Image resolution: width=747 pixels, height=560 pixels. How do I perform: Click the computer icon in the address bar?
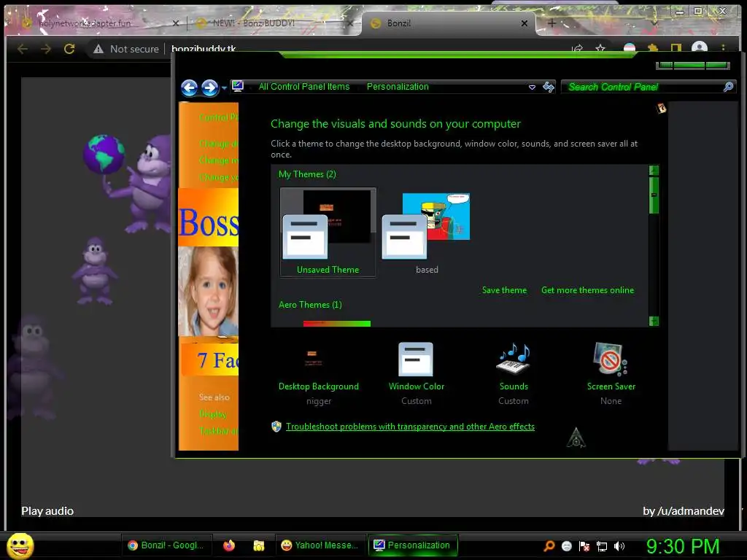[x=238, y=86]
